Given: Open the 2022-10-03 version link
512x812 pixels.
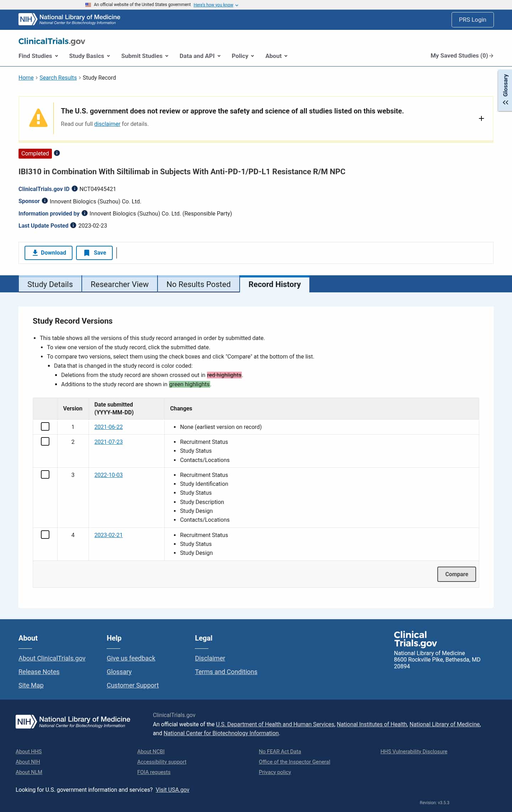Looking at the screenshot, I should [x=108, y=475].
